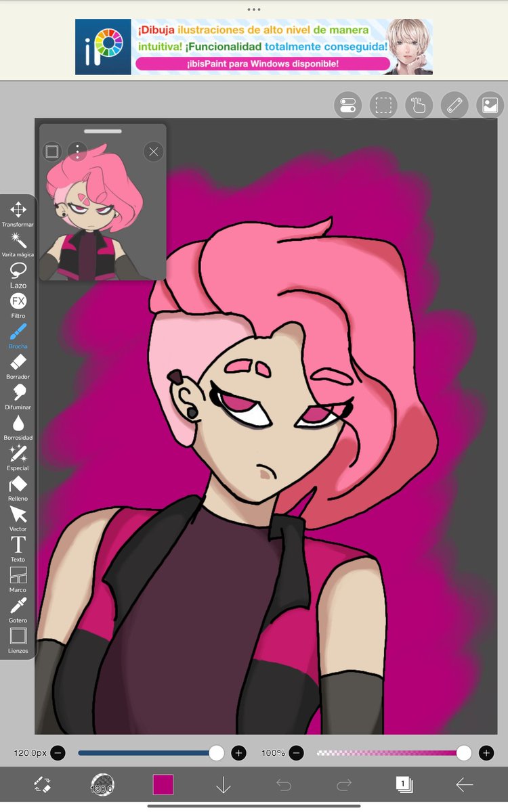Tap the reference window drag handle
Image resolution: width=508 pixels, height=812 pixels.
[103, 131]
